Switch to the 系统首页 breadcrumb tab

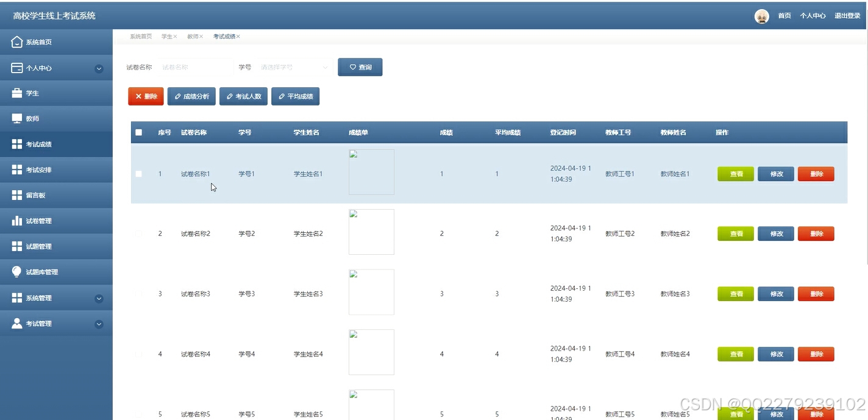(141, 37)
